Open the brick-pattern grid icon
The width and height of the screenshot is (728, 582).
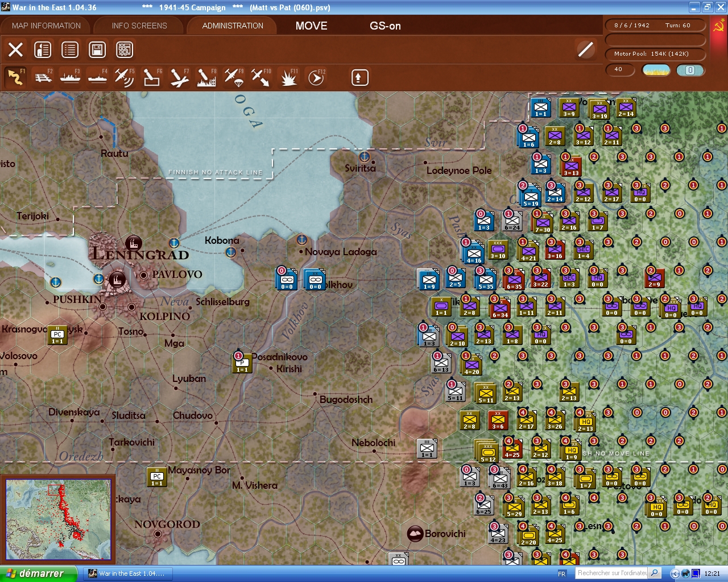125,50
